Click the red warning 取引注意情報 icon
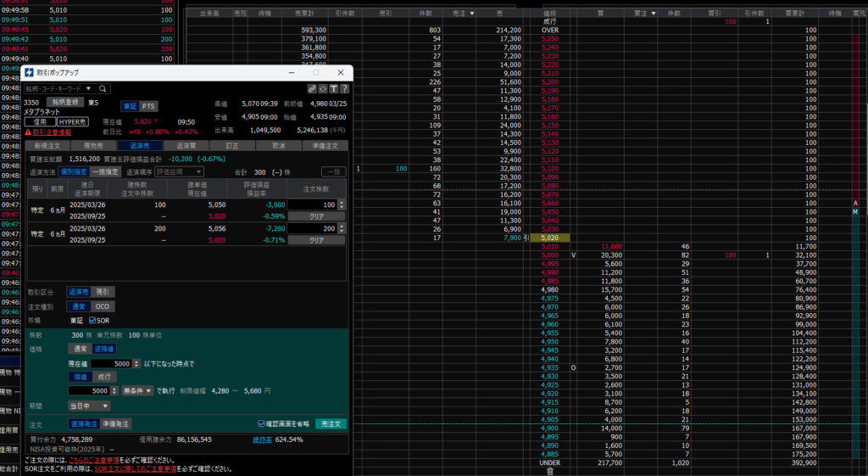The image size is (868, 476). click(28, 132)
